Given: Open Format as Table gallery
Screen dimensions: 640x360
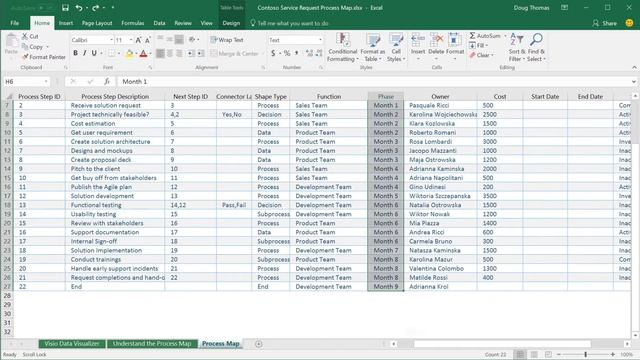Looking at the screenshot, I should coord(372,47).
